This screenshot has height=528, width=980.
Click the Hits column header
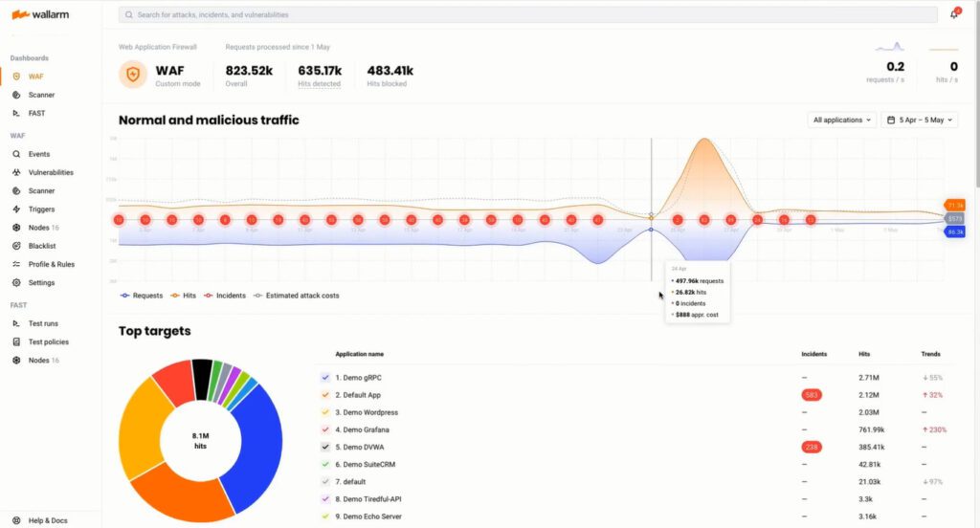tap(864, 354)
